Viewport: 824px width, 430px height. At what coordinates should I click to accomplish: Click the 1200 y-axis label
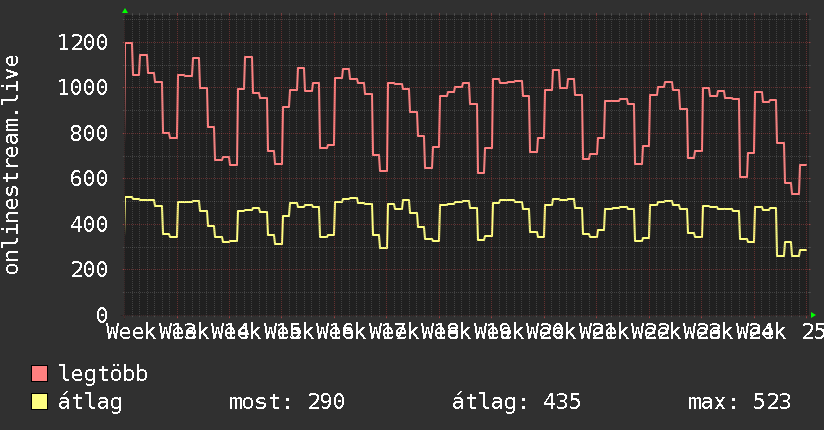click(83, 42)
